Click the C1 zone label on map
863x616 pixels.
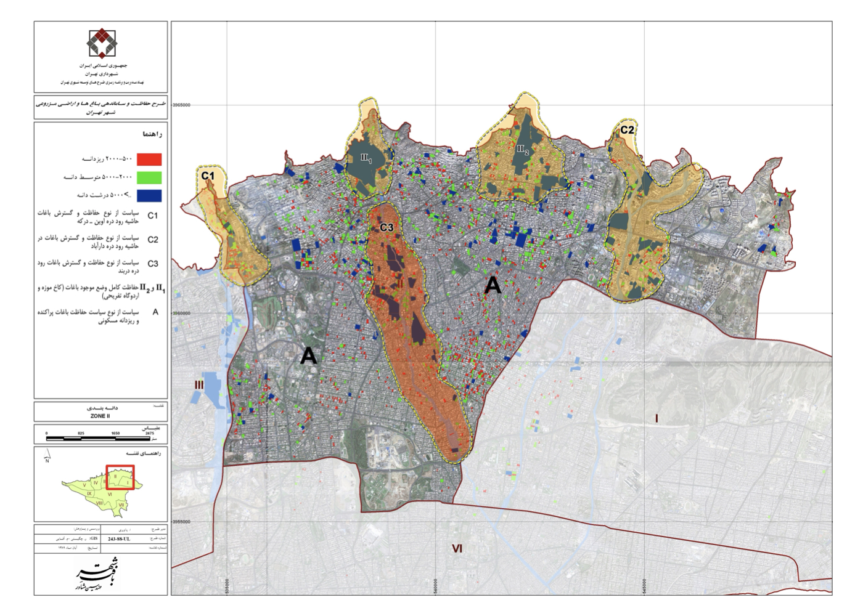click(x=208, y=176)
